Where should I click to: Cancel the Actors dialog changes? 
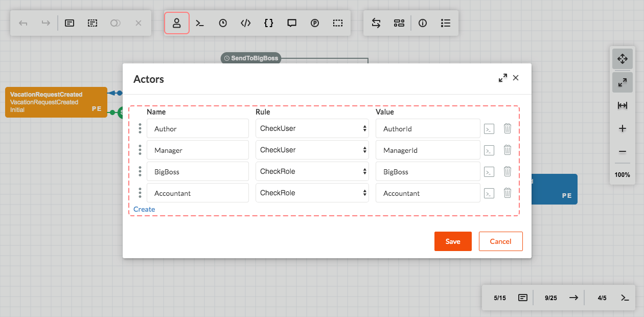501,241
